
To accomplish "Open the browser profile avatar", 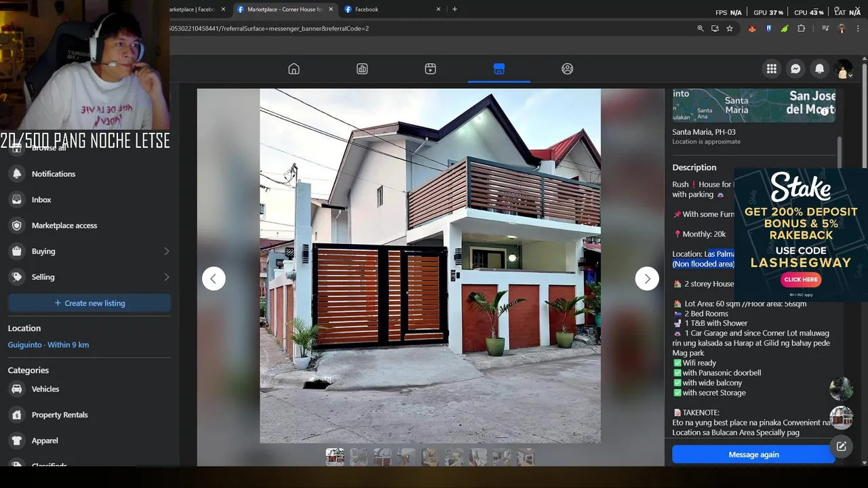I will click(x=842, y=28).
